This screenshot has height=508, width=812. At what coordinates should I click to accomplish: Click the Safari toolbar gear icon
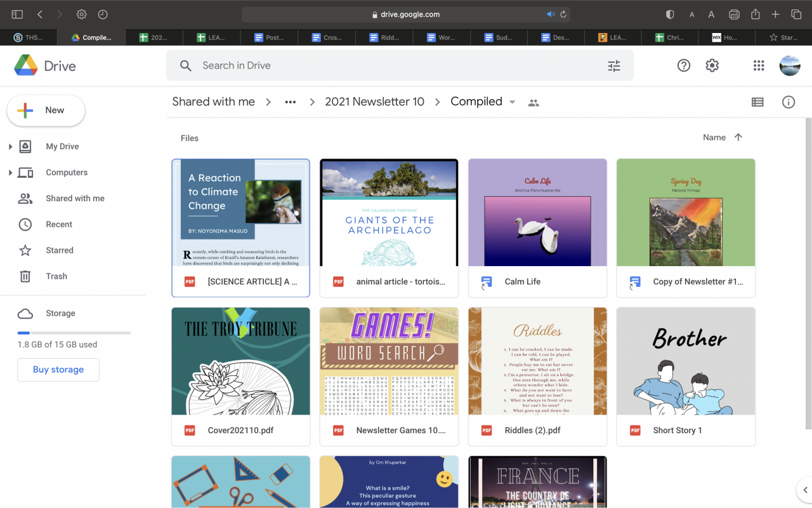81,14
